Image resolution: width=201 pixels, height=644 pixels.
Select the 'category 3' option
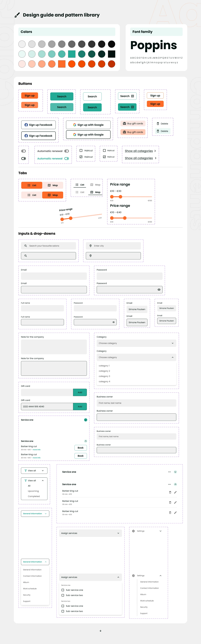coord(104,376)
